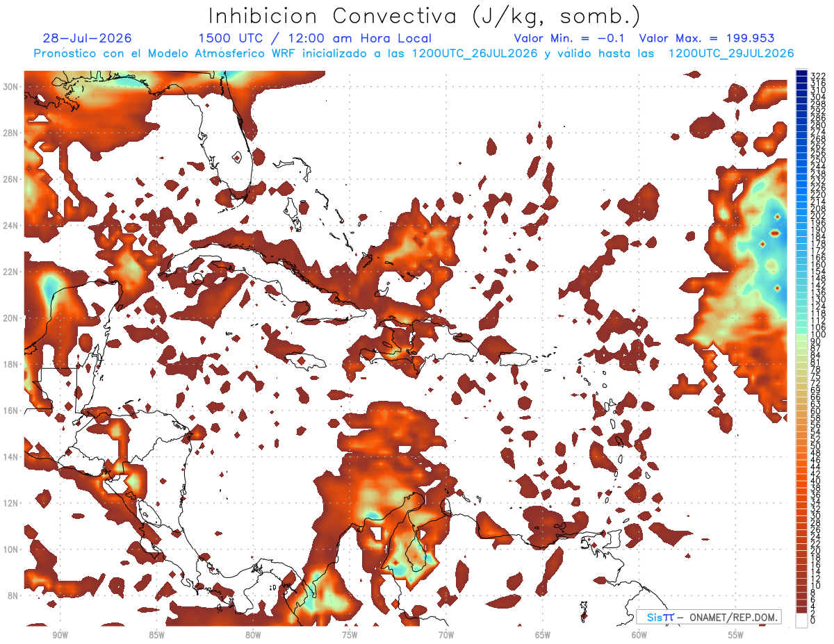
Task: Click the time '1500 UTC / 12:00 am Hora Local'
Action: 315,38
